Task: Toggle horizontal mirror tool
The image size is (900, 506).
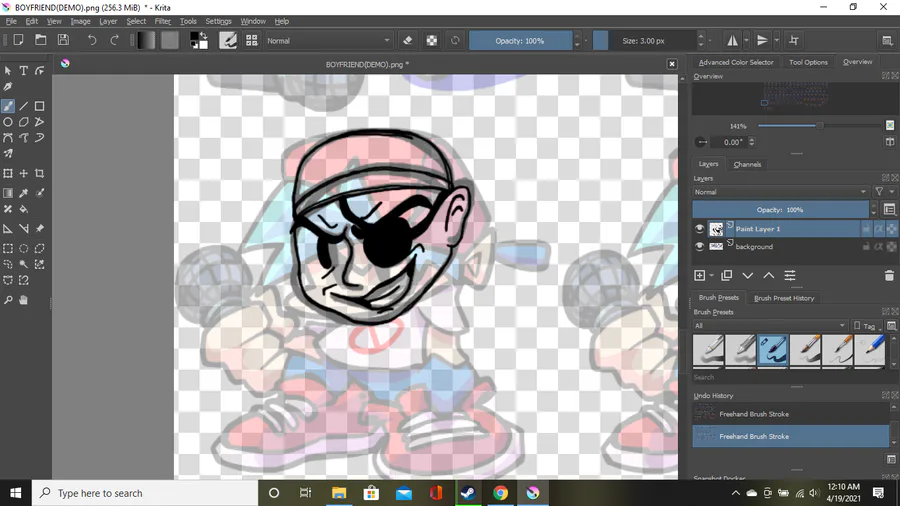Action: pos(732,41)
